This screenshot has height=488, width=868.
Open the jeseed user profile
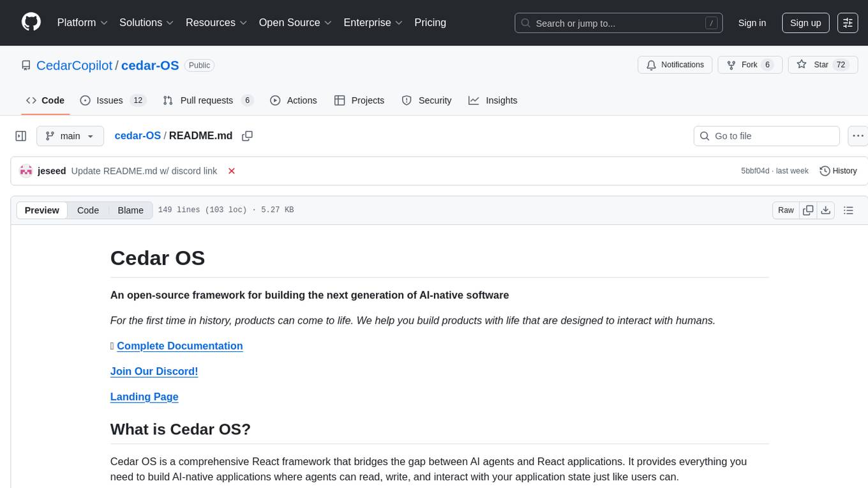tap(52, 171)
